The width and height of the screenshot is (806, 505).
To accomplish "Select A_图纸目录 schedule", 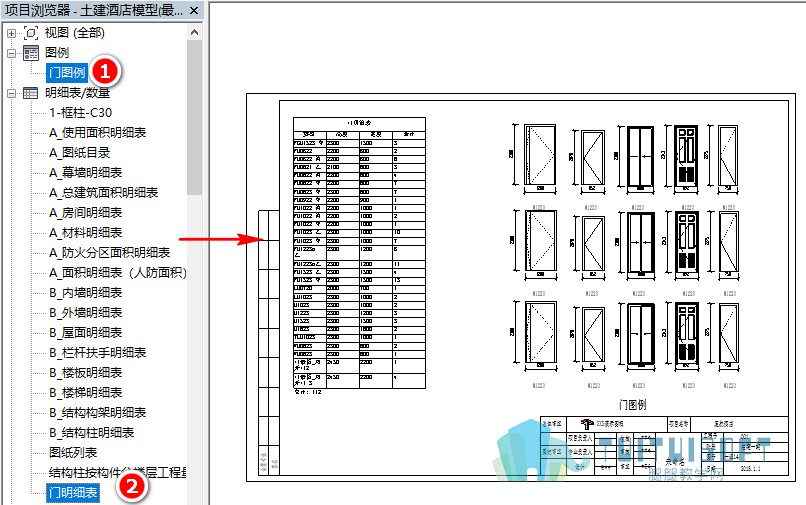I will [x=80, y=153].
